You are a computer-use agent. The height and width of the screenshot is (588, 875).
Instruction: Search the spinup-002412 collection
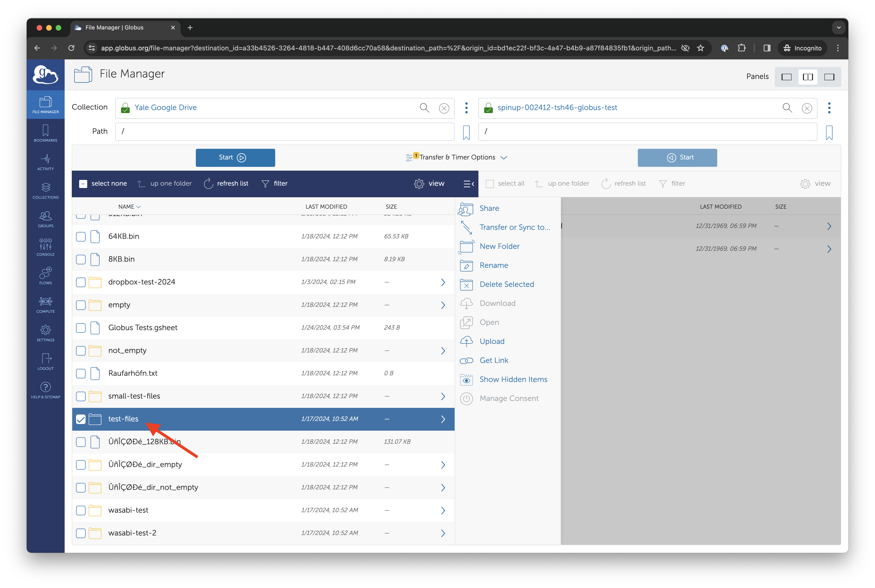tap(787, 108)
